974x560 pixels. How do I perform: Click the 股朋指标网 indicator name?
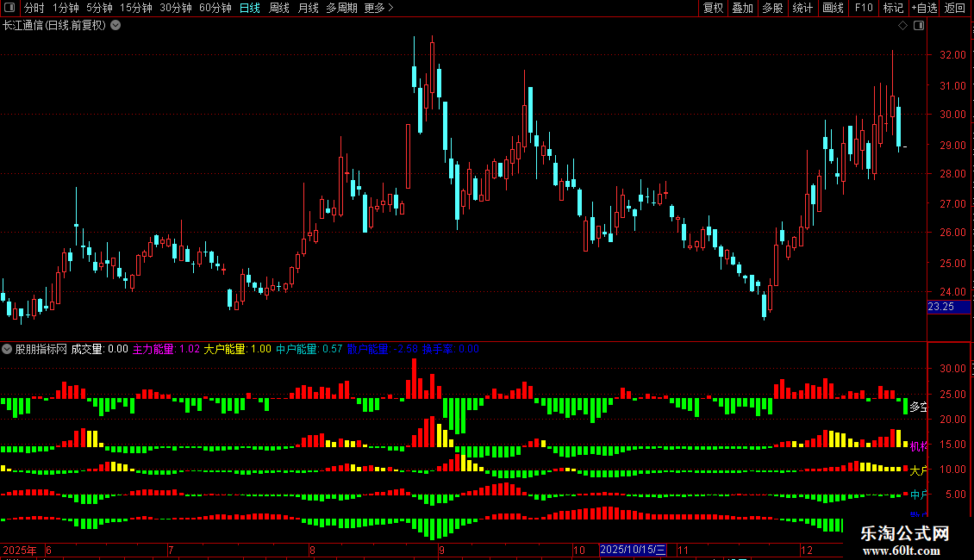pyautogui.click(x=41, y=349)
